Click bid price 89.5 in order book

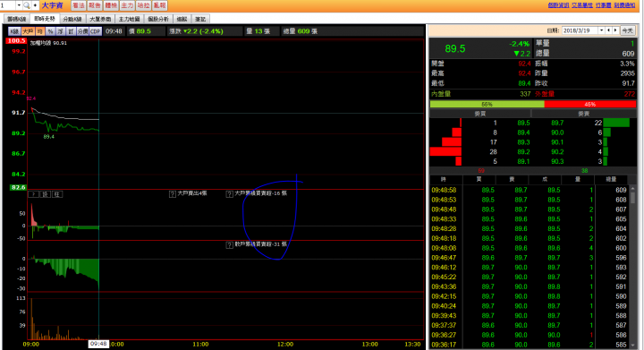pos(523,123)
